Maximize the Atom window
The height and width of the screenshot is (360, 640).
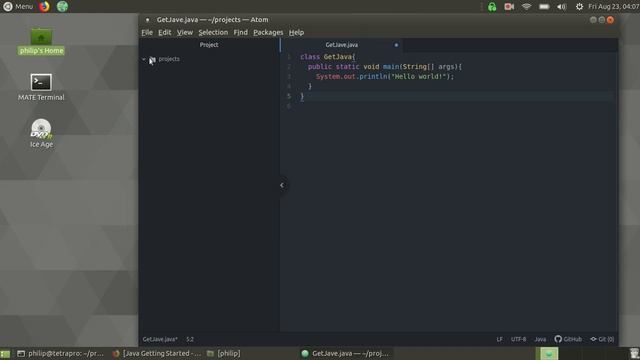pos(602,20)
